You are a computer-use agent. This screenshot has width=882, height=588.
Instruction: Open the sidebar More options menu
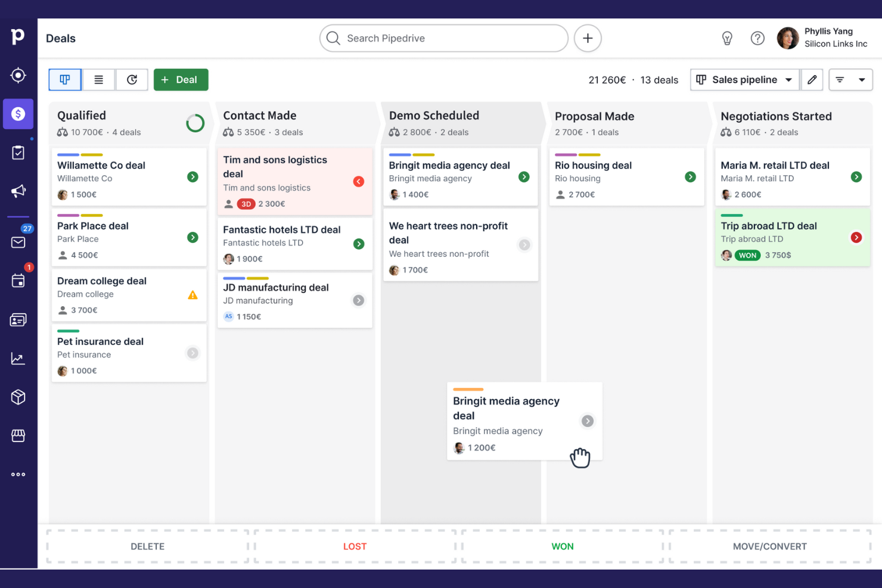[18, 474]
